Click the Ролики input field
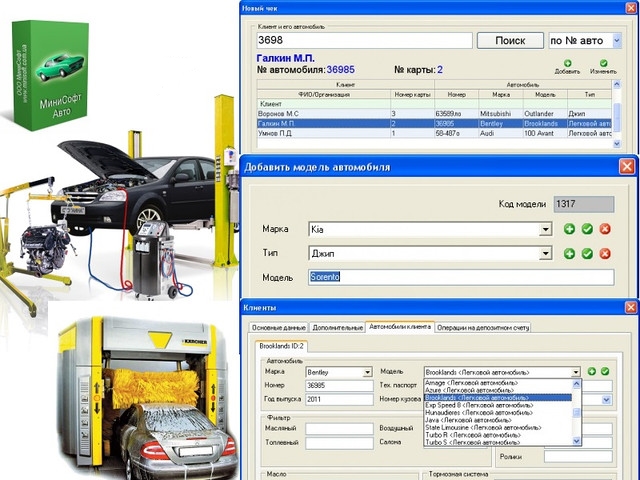This screenshot has width=640, height=480. tap(578, 457)
